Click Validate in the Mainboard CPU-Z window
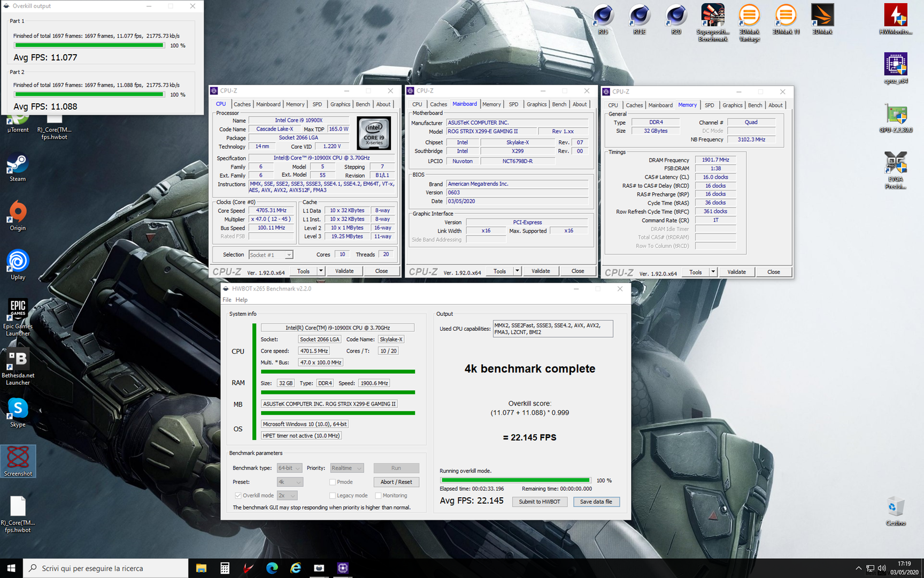The image size is (924, 578). [x=541, y=271]
